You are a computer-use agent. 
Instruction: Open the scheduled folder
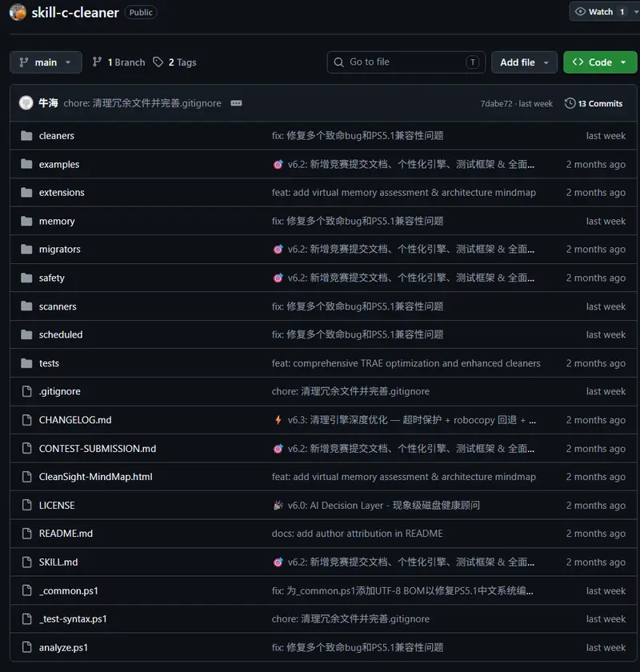click(x=61, y=334)
